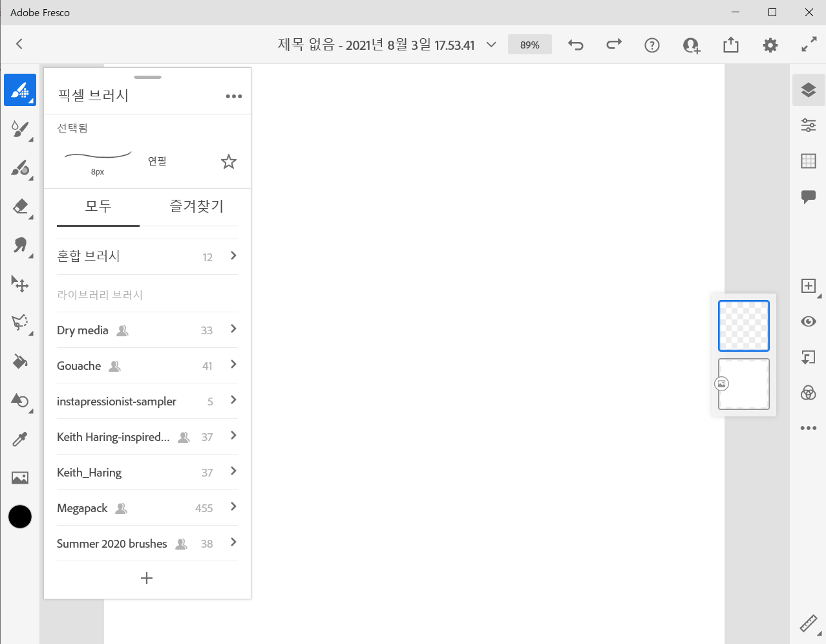826x644 pixels.
Task: Open Layer properties sliders panel
Action: click(x=809, y=125)
